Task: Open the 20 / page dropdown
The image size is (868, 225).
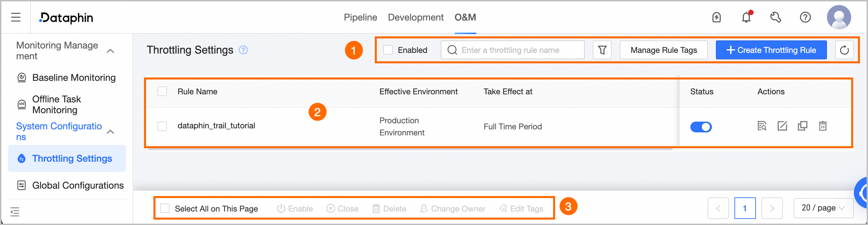Action: point(823,208)
